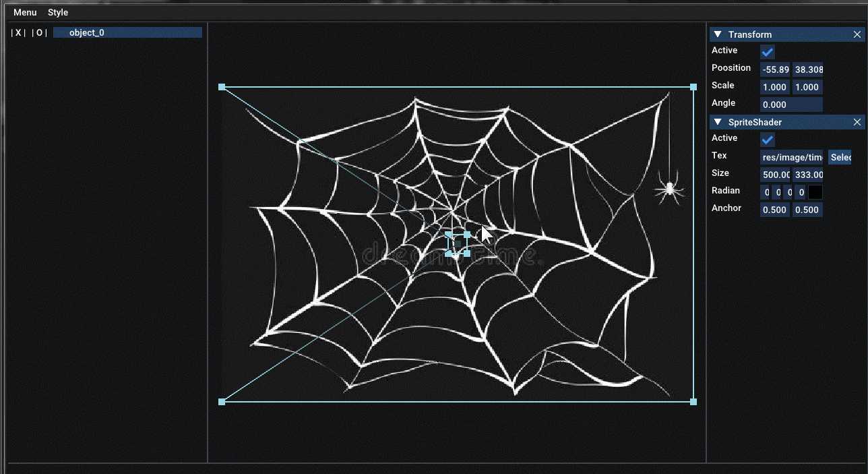Click the bottom-left corner handle of sprite

[x=222, y=402]
